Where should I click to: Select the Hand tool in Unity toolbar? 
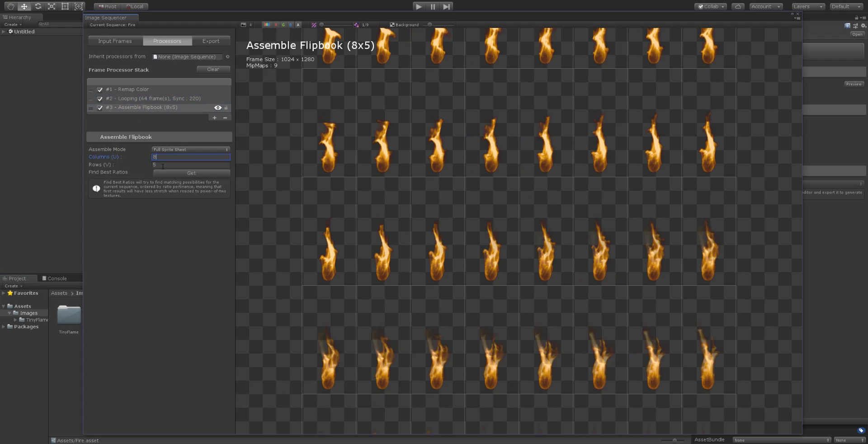[x=10, y=6]
